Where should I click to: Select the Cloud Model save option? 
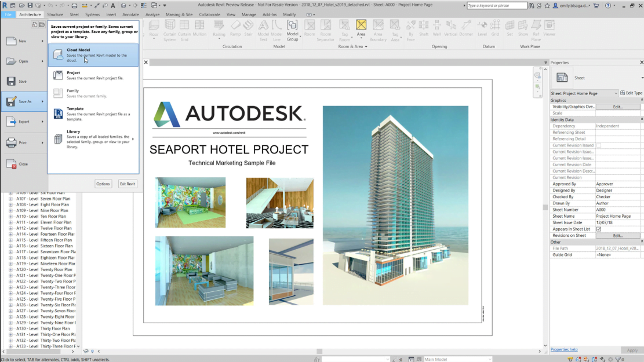(x=93, y=55)
